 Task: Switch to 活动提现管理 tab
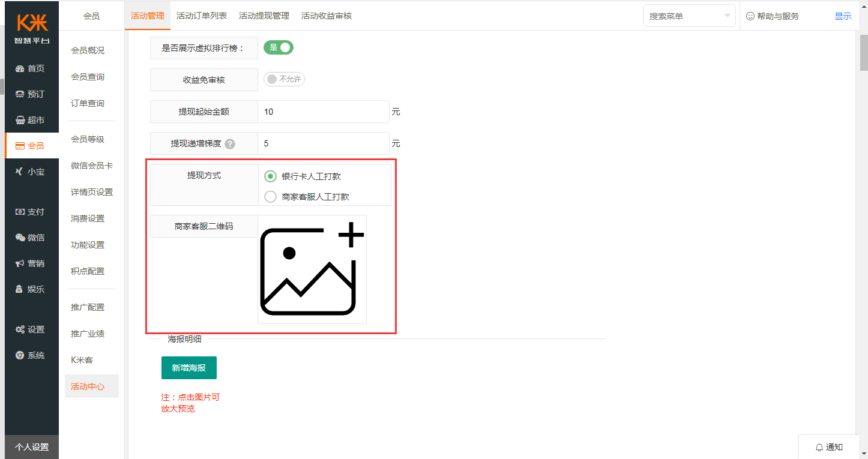click(x=264, y=16)
